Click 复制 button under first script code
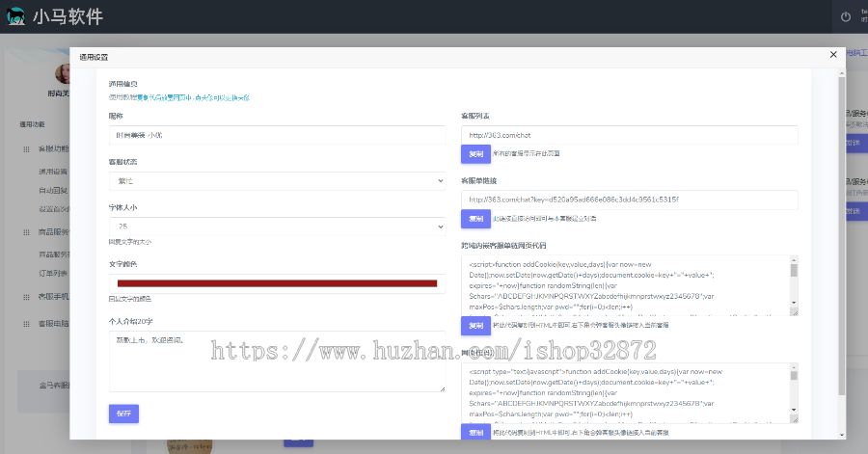The height and width of the screenshot is (454, 868). [476, 326]
